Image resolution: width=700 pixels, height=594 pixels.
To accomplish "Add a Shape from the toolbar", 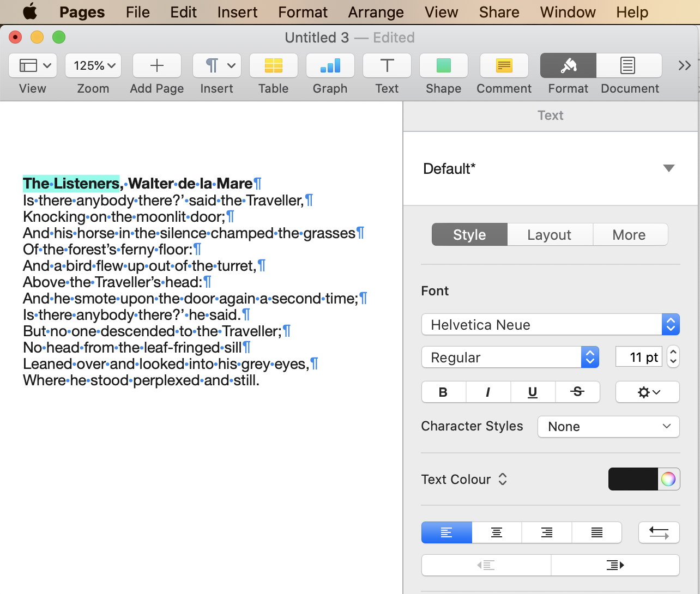I will click(444, 66).
